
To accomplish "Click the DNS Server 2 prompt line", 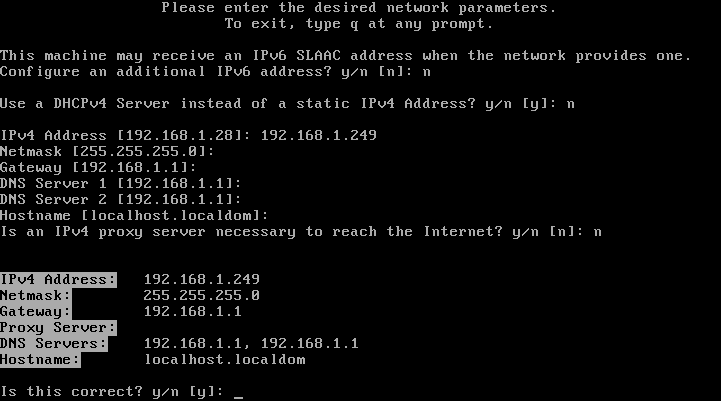I will (120, 200).
